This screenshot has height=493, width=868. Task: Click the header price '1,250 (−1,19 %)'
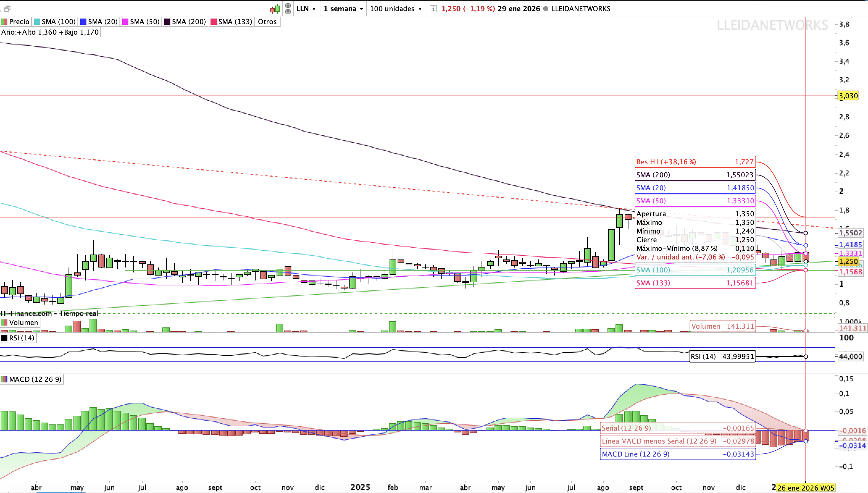pos(468,9)
